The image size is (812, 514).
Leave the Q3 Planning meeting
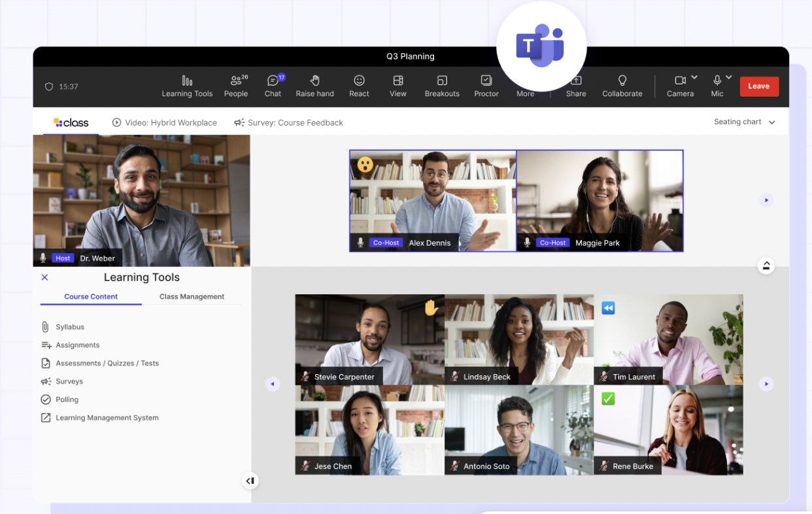click(x=759, y=86)
